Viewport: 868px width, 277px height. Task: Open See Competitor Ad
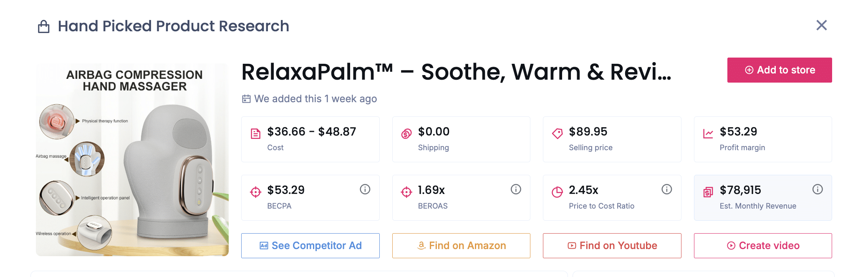310,246
